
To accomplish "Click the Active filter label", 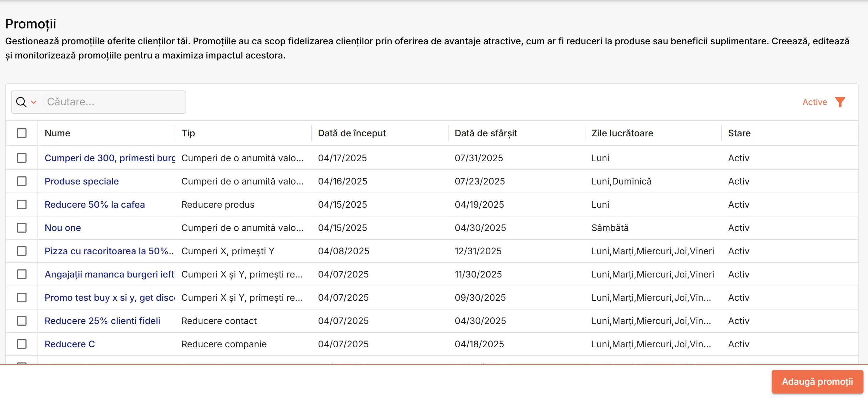I will click(x=814, y=102).
